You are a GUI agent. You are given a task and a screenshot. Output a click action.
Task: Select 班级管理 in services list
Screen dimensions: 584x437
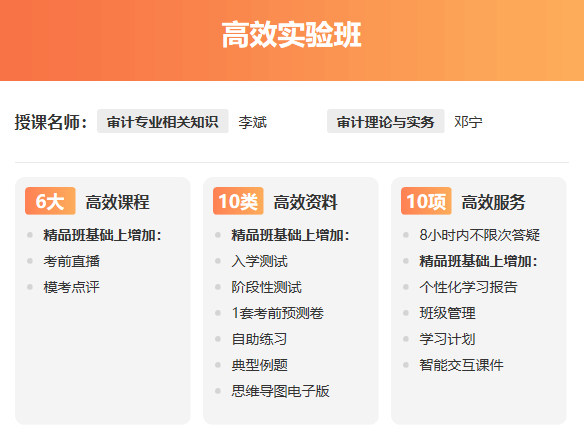click(x=448, y=313)
